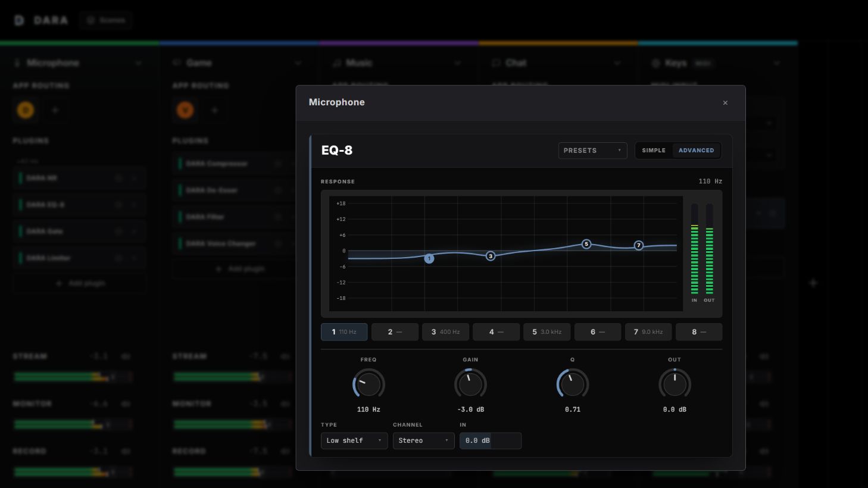
Task: Select band 1 tab at 110 Hz
Action: [x=344, y=332]
